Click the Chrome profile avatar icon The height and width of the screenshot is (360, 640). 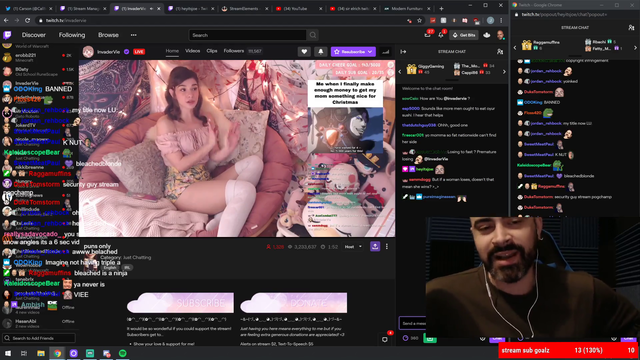pos(490,20)
